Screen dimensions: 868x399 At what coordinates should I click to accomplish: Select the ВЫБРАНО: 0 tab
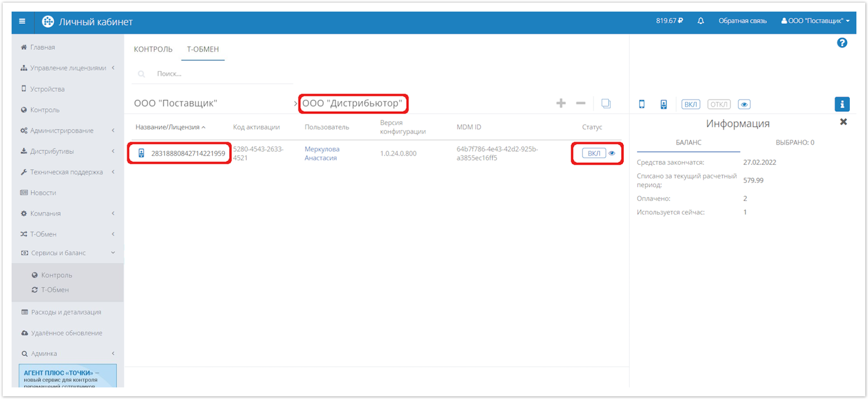[x=794, y=142]
